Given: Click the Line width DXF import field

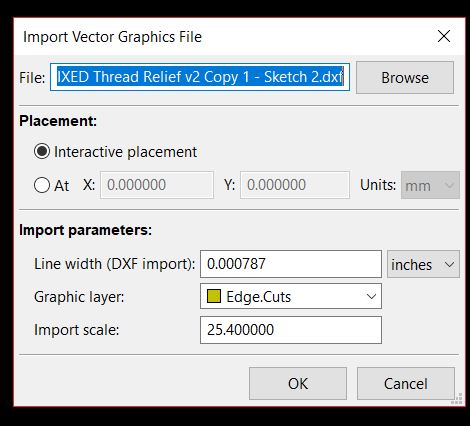Looking at the screenshot, I should [291, 264].
